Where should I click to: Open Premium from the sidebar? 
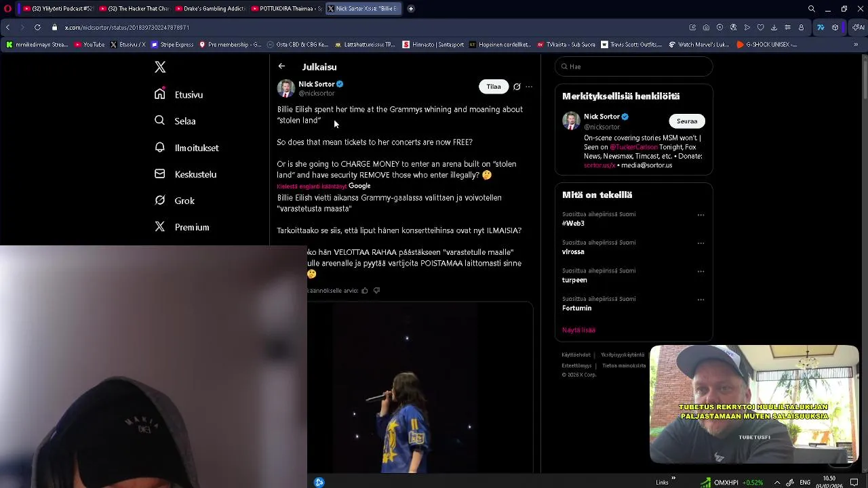[182, 227]
